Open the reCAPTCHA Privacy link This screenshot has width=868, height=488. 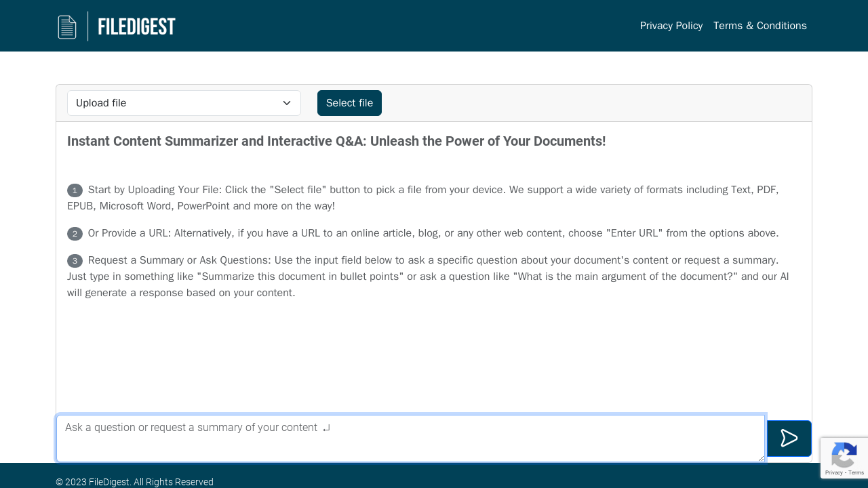click(833, 472)
